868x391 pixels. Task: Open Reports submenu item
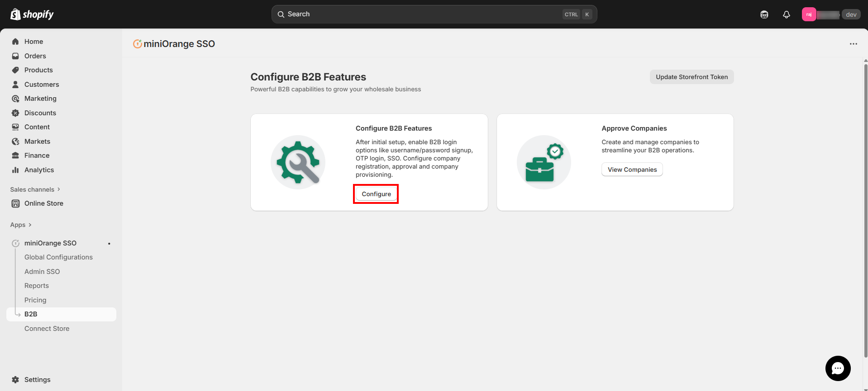click(37, 286)
